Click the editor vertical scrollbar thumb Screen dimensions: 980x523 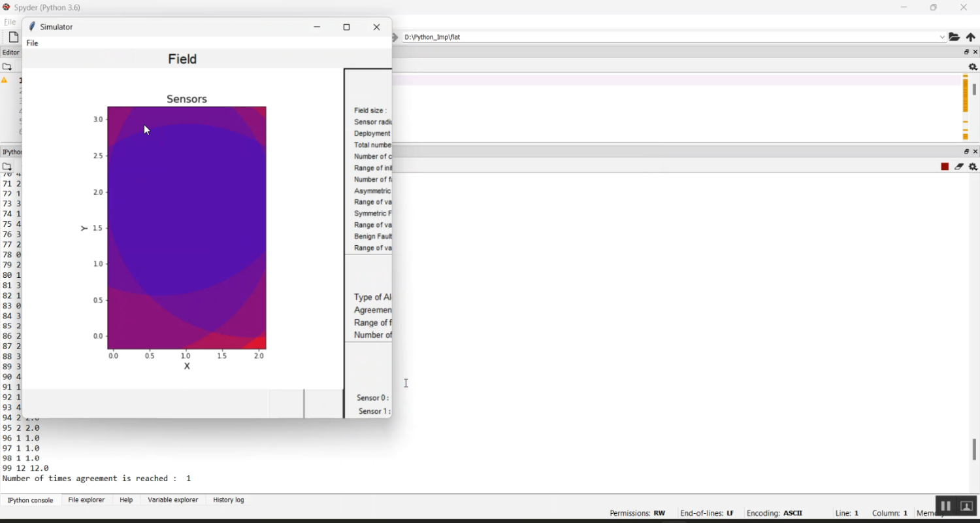point(974,90)
